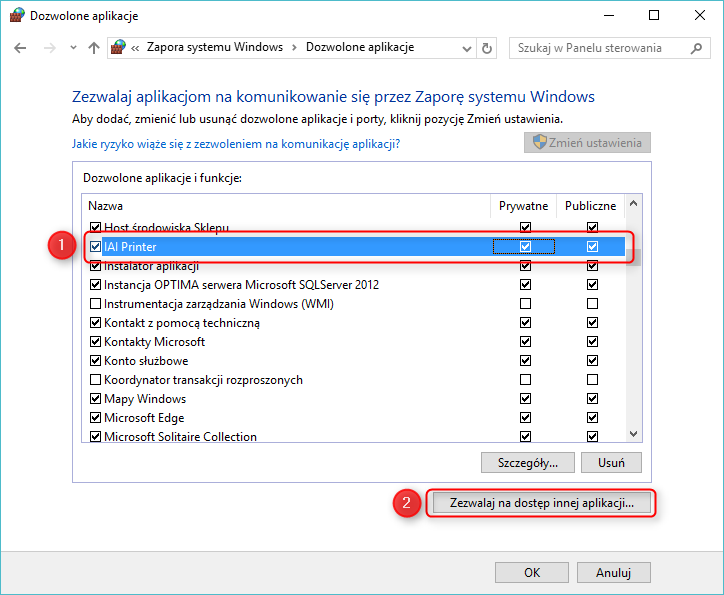Open recent locations dropdown arrow
Image resolution: width=724 pixels, height=595 pixels.
coord(72,48)
